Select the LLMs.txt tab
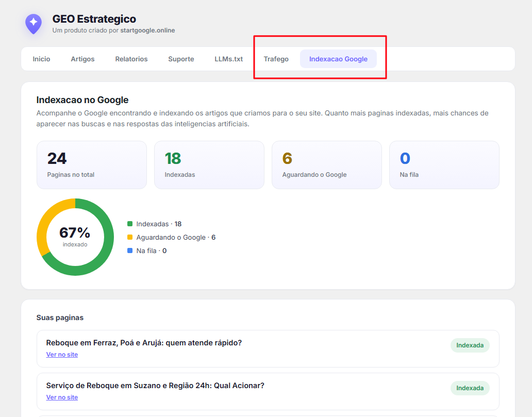 tap(229, 59)
